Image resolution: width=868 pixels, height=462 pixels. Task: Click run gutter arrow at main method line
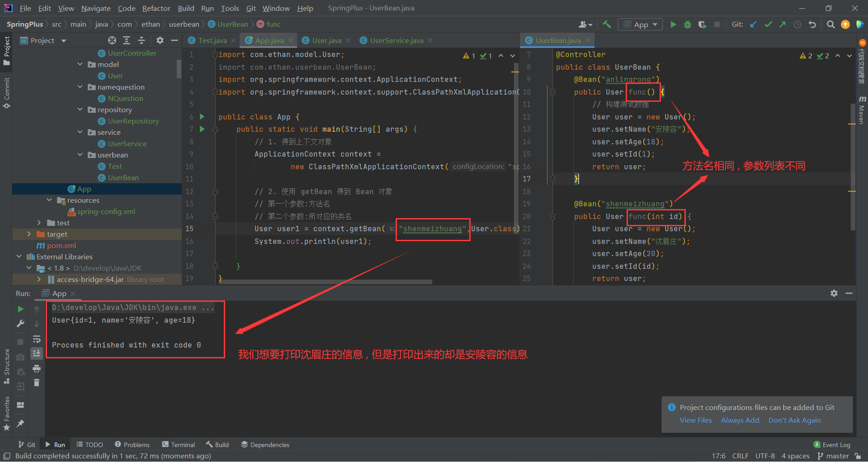tap(202, 129)
